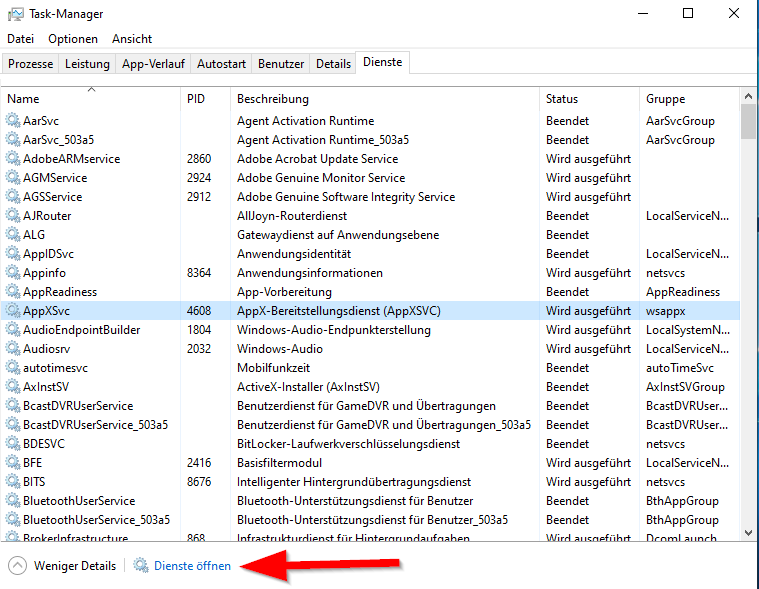Sort by Beschreibung column header
Screen dimensions: 759x589
click(385, 99)
